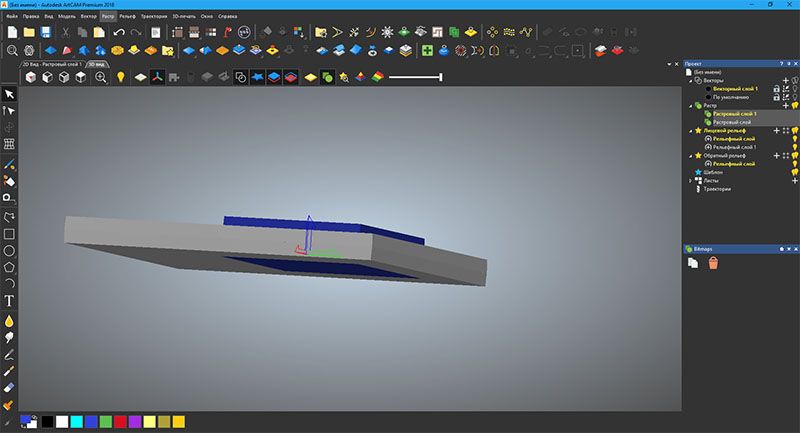The image size is (800, 433).
Task: Select the paint bucket fill tool
Action: click(9, 181)
